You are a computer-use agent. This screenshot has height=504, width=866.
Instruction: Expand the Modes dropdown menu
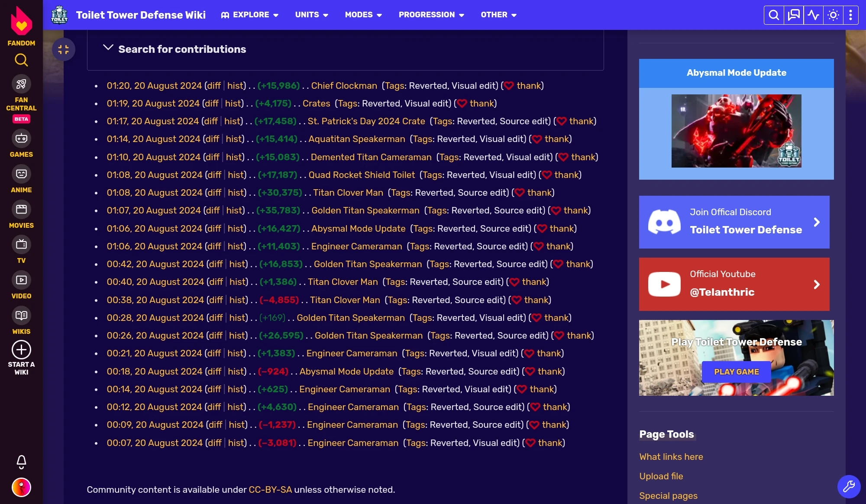[364, 15]
